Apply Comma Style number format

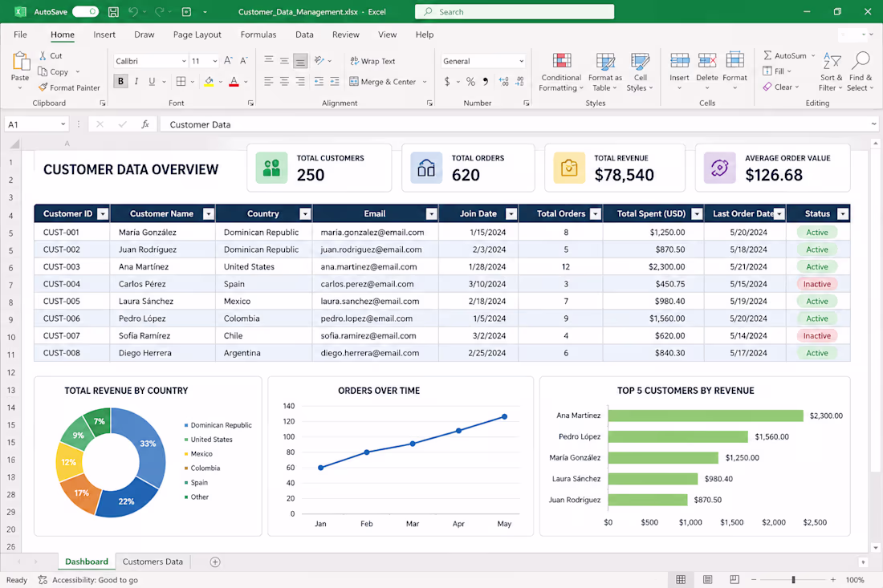click(486, 82)
